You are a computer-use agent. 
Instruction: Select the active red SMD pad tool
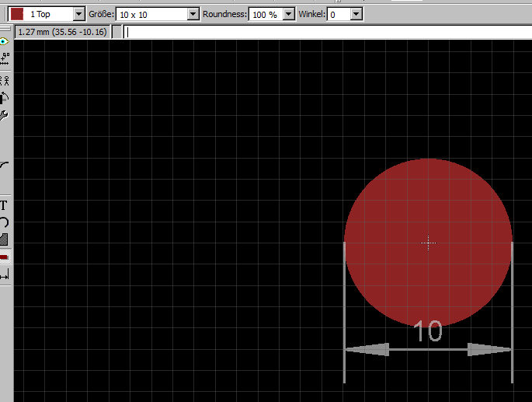[5, 257]
